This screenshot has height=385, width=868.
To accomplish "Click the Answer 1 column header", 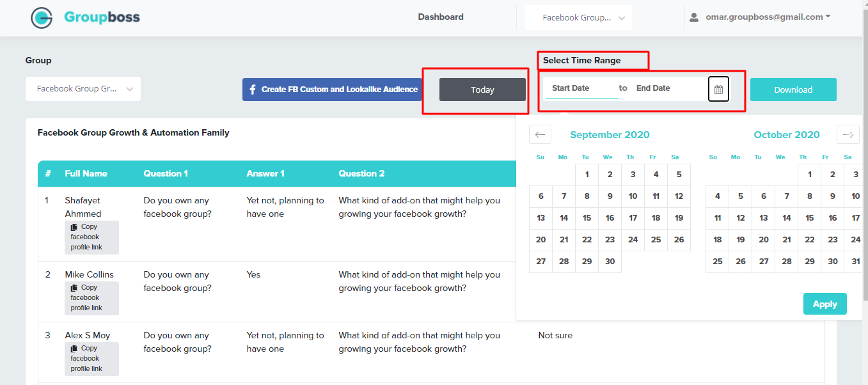I will click(x=265, y=173).
